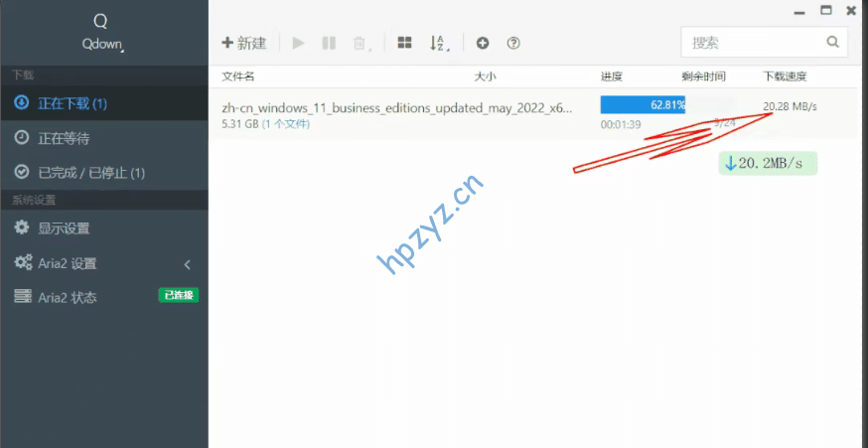The height and width of the screenshot is (448, 868).
Task: Click the 新建 new task button
Action: (244, 43)
